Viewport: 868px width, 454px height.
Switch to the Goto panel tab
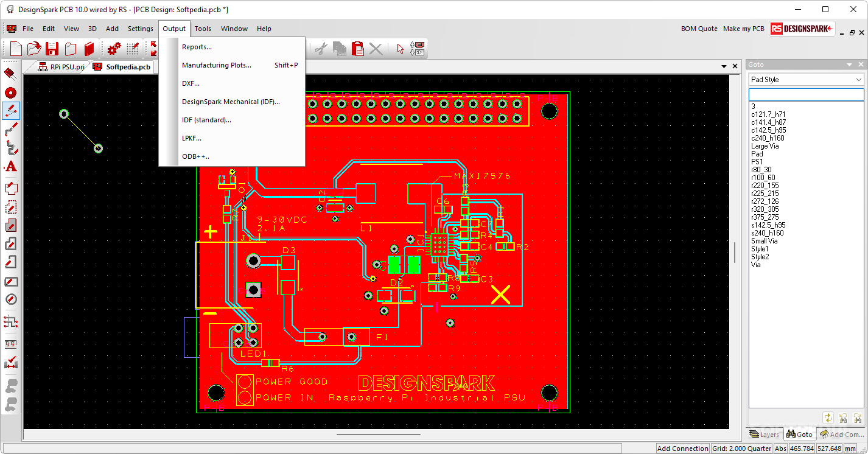coord(799,434)
